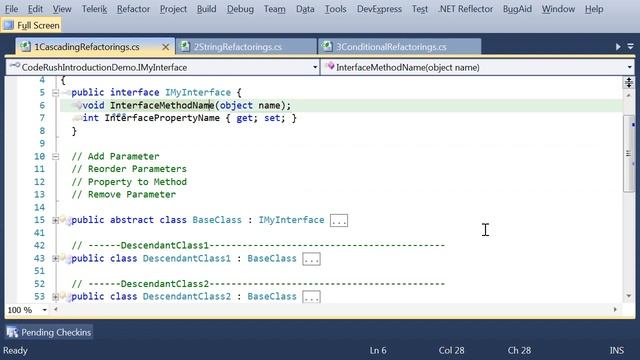Click the member icon beside public interface
Viewport: 640px width, 360px height.
point(67,93)
